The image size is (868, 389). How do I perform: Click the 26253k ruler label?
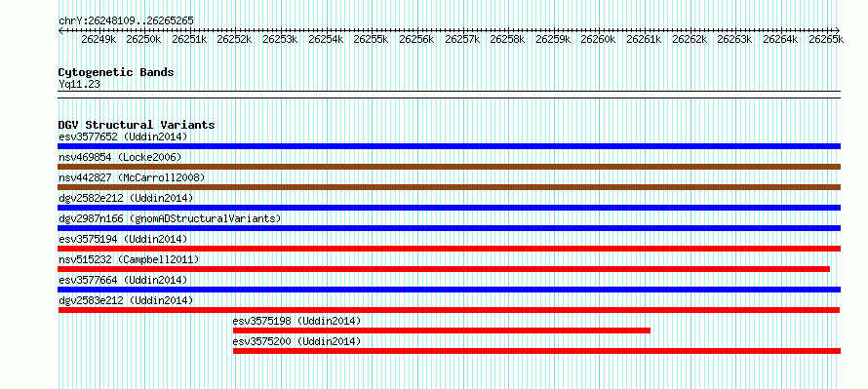tap(280, 39)
